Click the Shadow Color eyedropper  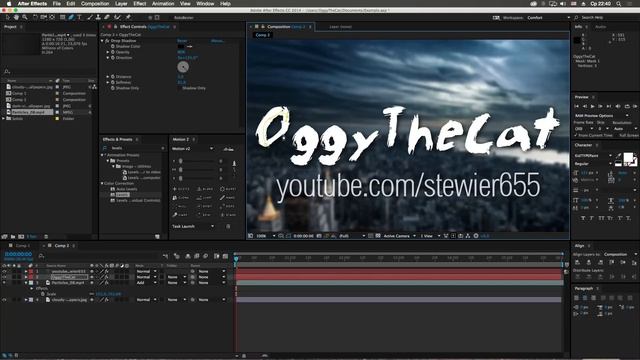coord(189,47)
